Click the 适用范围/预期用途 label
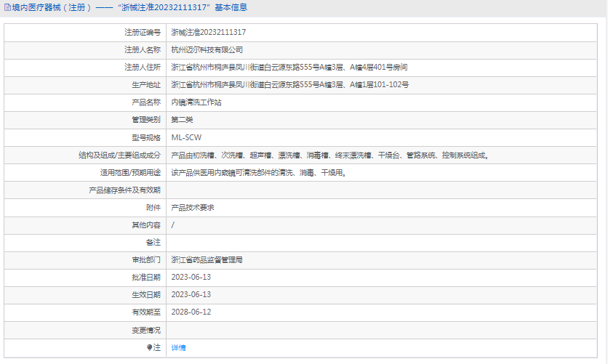This screenshot has height=364, width=608. pos(130,173)
